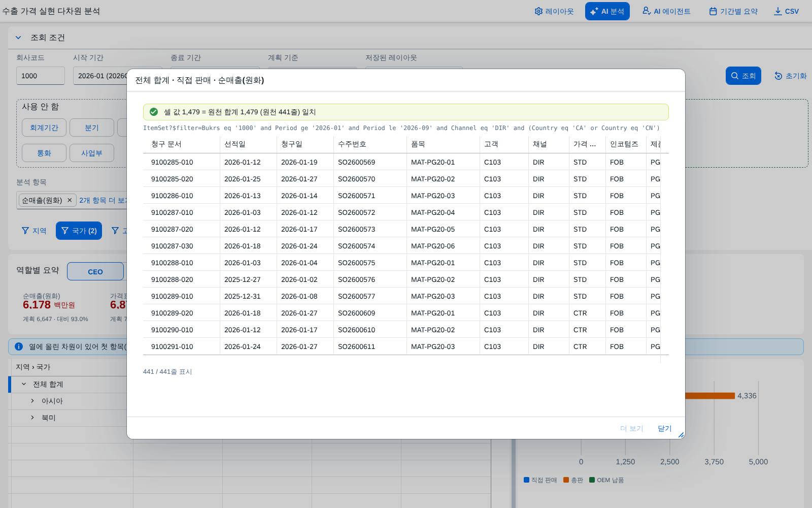
Task: Click the 조회 search button
Action: [x=743, y=76]
